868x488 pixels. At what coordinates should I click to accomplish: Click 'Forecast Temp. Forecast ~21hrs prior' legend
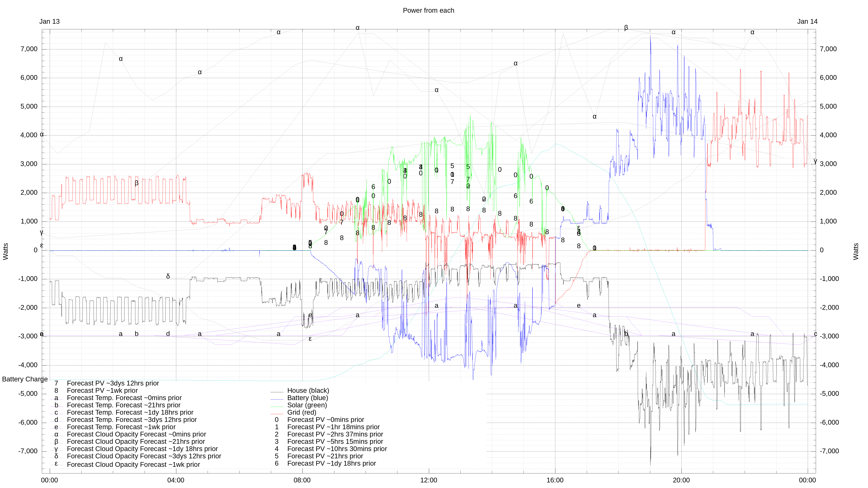point(124,405)
